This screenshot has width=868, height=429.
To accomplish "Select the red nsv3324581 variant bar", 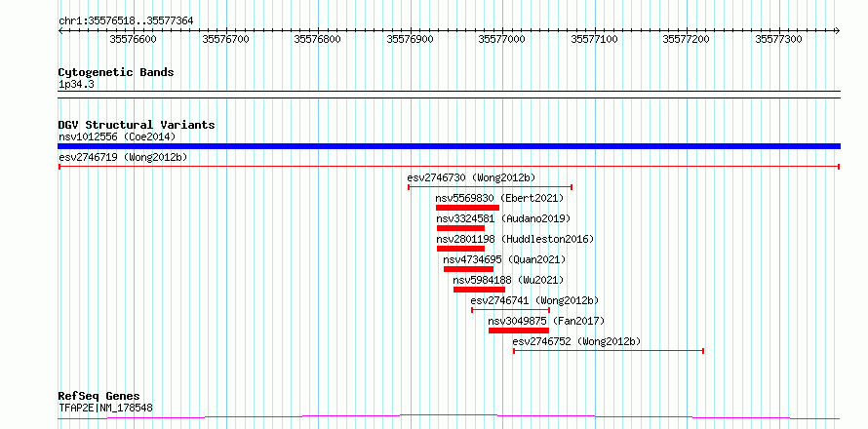I will (x=460, y=228).
